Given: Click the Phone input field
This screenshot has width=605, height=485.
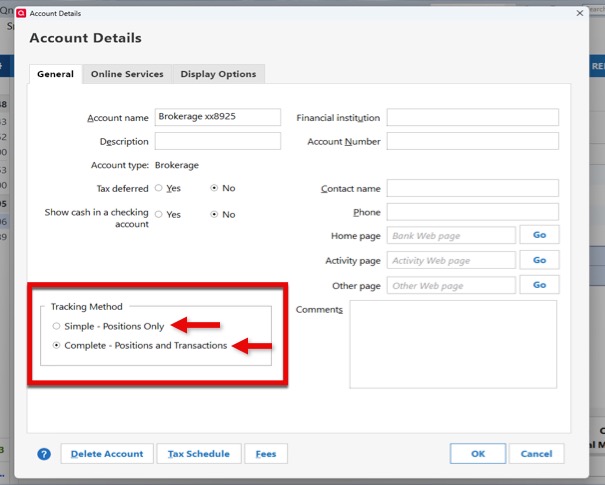Looking at the screenshot, I should 473,212.
